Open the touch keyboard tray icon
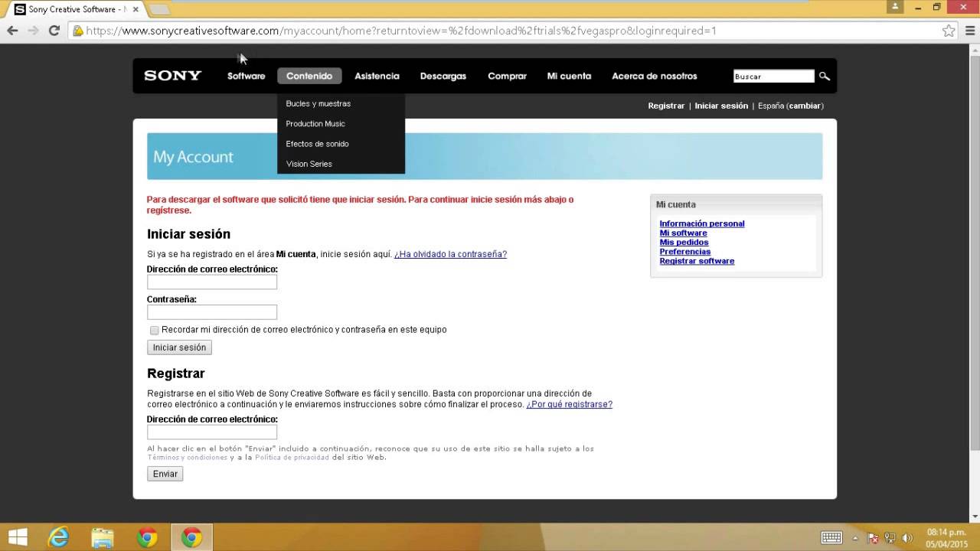 click(x=831, y=538)
